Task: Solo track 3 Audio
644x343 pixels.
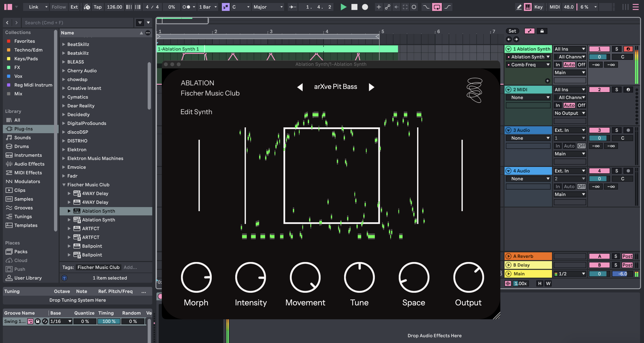Action: click(616, 130)
